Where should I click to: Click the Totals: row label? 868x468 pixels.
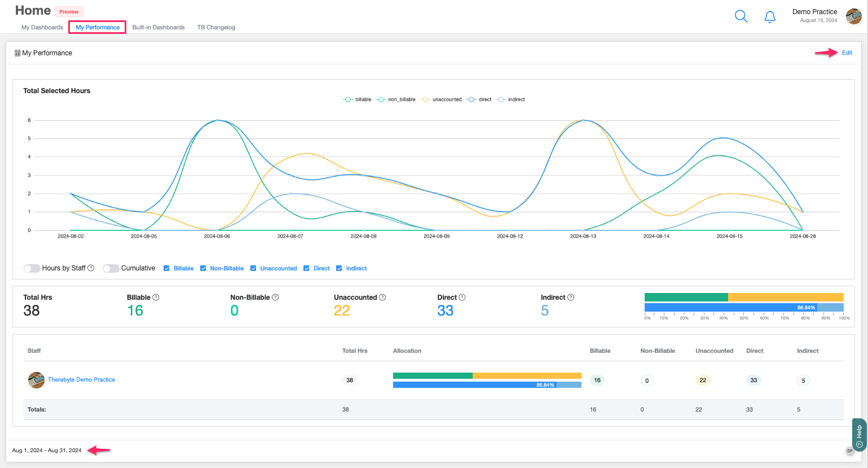pyautogui.click(x=37, y=409)
